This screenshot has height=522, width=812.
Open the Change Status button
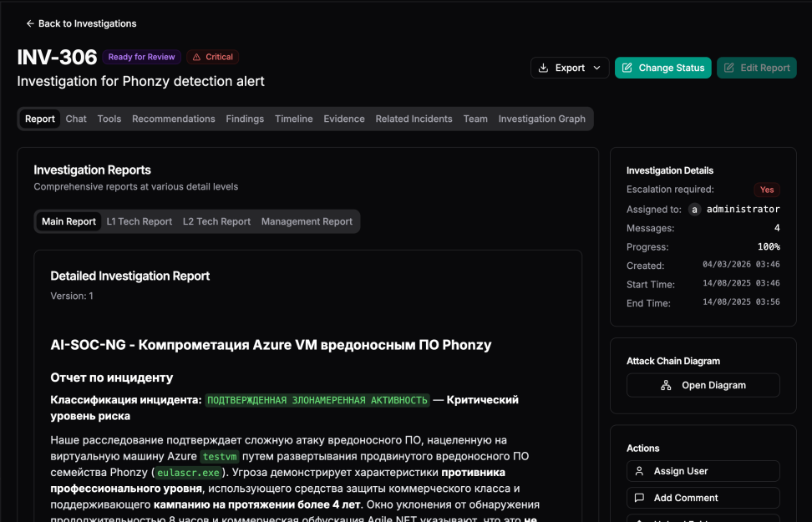(662, 68)
